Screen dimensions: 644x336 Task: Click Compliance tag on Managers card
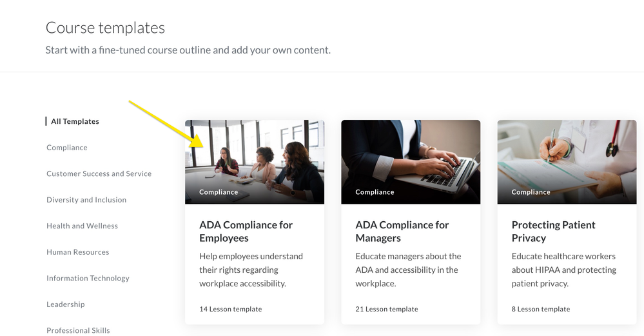[x=375, y=192]
